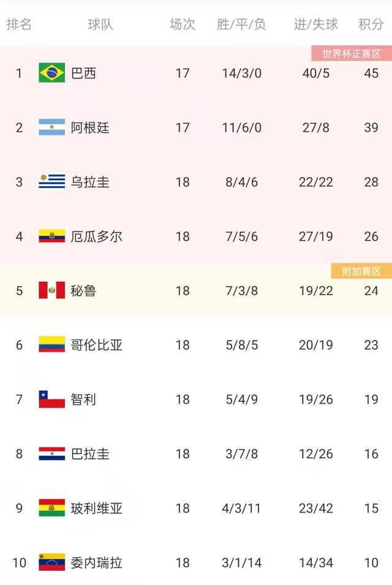This screenshot has height=585, width=392.
Task: Click the Bolivia flag icon
Action: [51, 508]
